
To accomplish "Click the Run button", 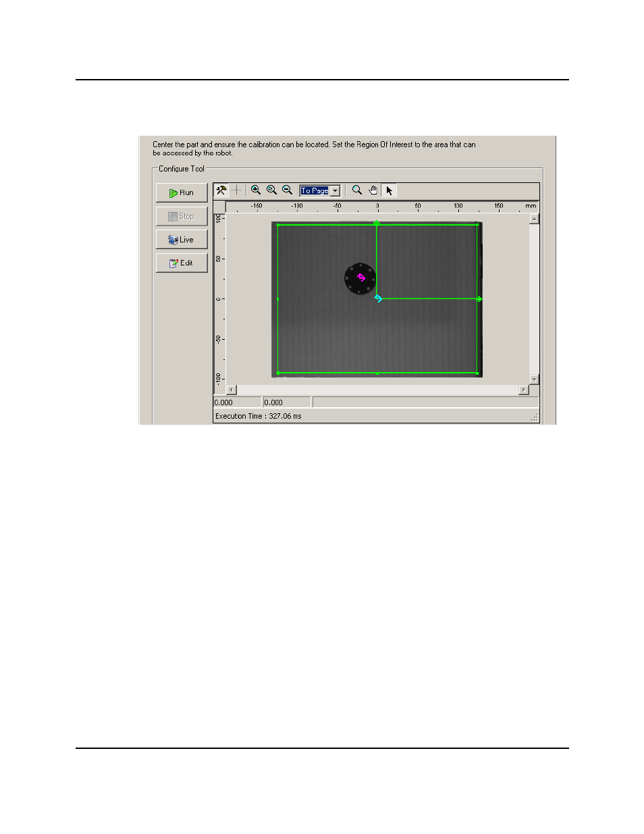I will pyautogui.click(x=182, y=192).
